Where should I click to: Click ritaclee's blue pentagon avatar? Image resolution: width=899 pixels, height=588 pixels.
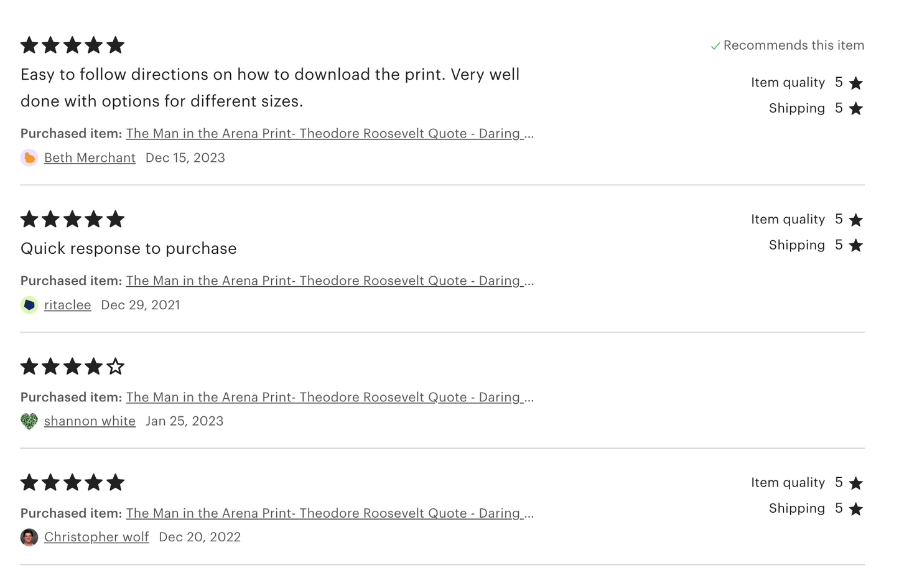29,305
